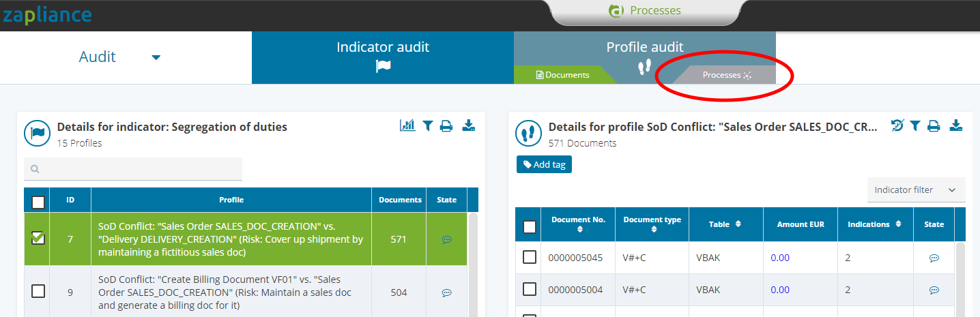Screen dimensions: 980x317
Task: Toggle select-all checkbox in profiles table
Action: coord(38,202)
